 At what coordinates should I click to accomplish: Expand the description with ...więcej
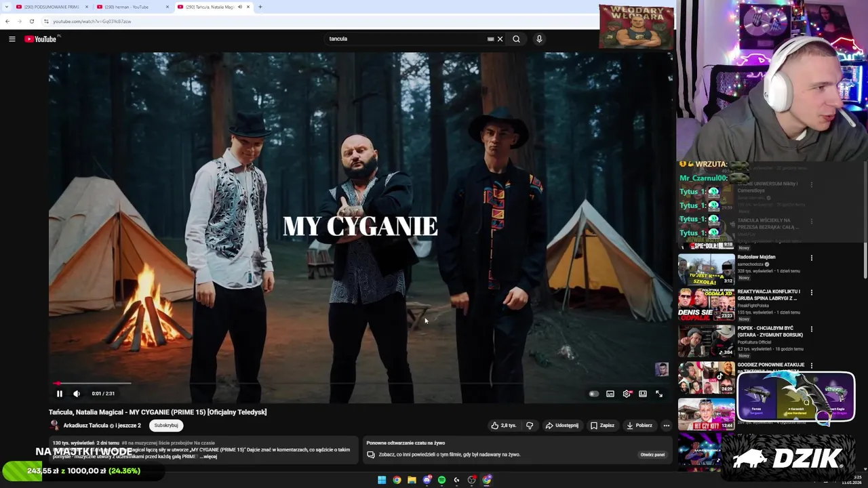tap(209, 457)
